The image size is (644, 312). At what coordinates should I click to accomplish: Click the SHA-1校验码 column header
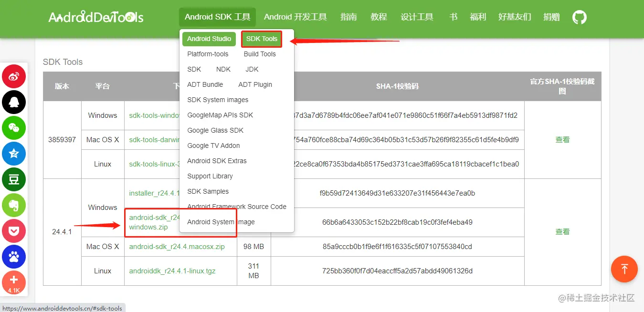(397, 86)
